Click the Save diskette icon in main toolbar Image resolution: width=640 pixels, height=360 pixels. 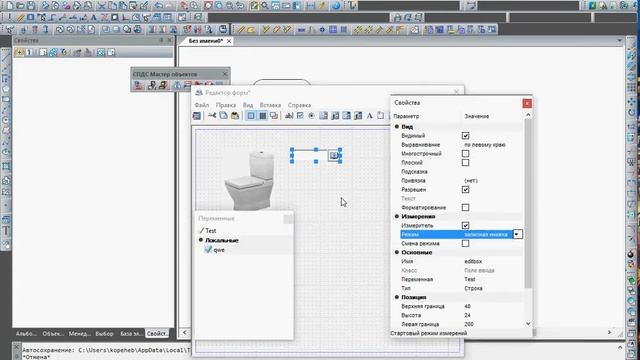click(31, 6)
